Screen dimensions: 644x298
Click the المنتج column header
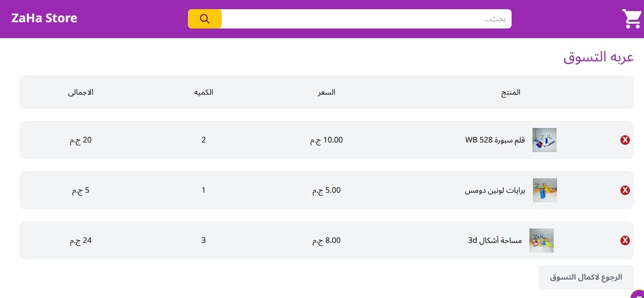pyautogui.click(x=511, y=92)
